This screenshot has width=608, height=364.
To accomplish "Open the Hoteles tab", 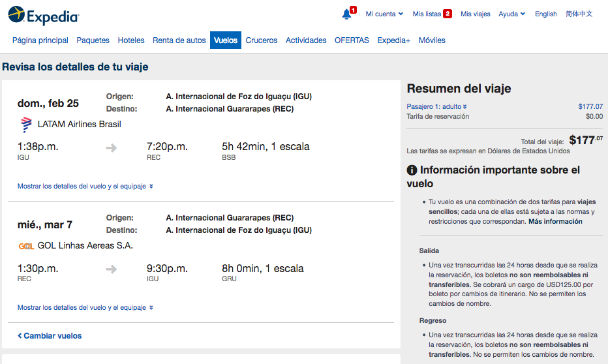I will tap(131, 40).
